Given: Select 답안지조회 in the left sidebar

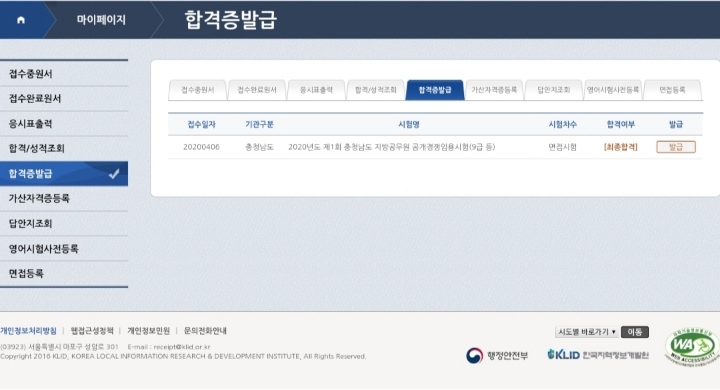Looking at the screenshot, I should (x=64, y=224).
